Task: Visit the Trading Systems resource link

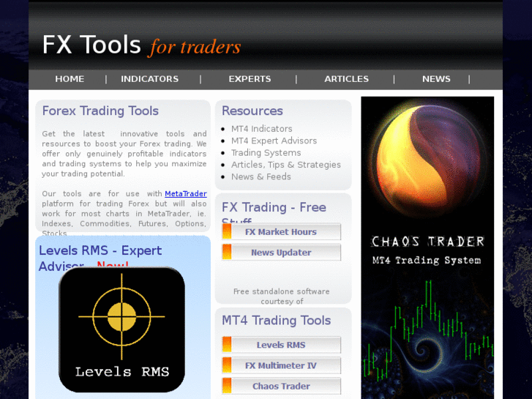Action: click(x=266, y=153)
